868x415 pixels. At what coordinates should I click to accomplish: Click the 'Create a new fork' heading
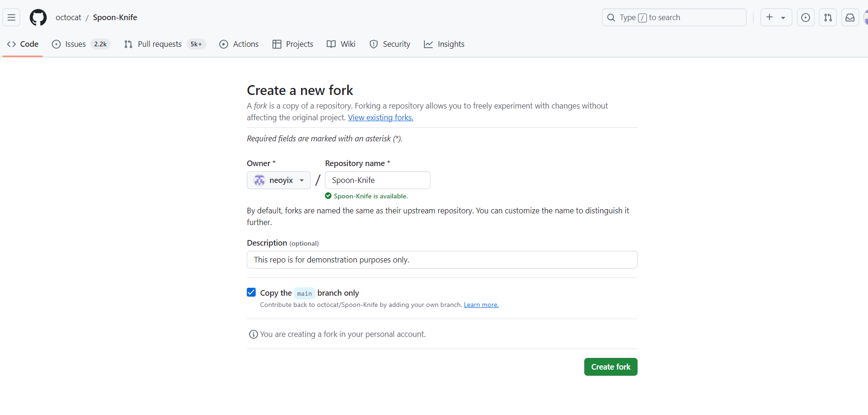pos(300,90)
